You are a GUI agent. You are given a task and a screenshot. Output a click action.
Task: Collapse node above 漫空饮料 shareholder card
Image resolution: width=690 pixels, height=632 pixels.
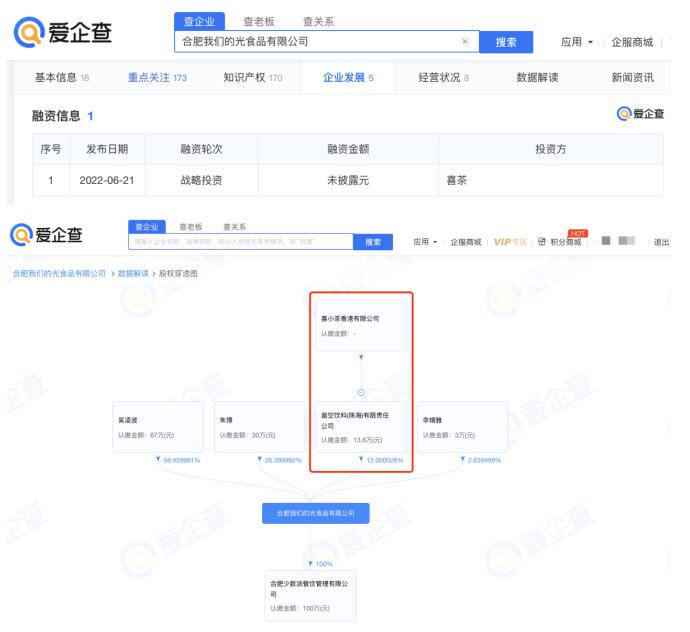pyautogui.click(x=360, y=391)
